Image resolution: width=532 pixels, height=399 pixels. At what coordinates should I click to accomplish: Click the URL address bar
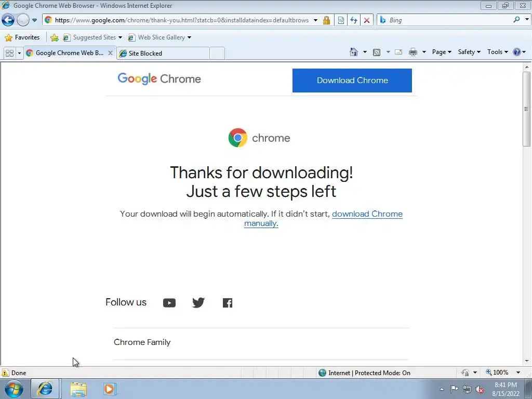tap(181, 20)
